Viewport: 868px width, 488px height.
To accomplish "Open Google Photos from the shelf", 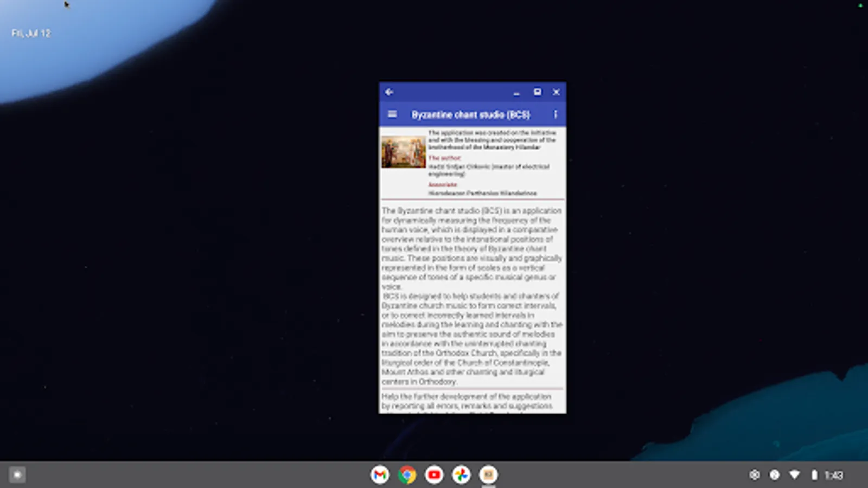I will 461,474.
